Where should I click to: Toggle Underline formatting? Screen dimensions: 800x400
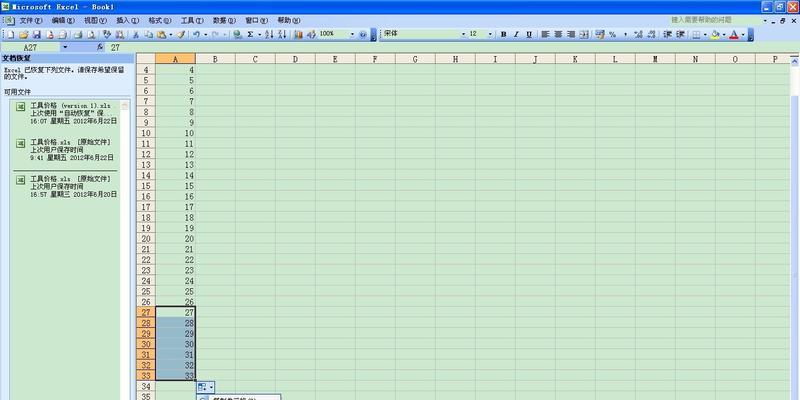click(529, 34)
